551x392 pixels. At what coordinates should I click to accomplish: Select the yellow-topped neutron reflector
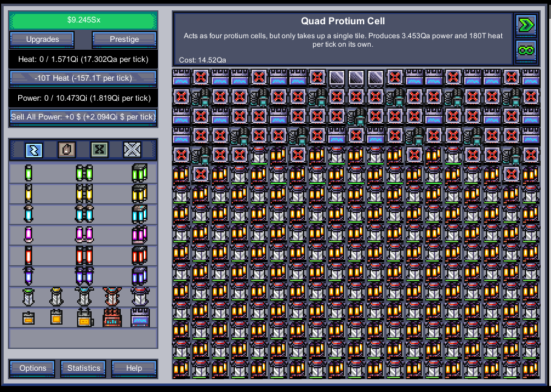click(x=56, y=297)
